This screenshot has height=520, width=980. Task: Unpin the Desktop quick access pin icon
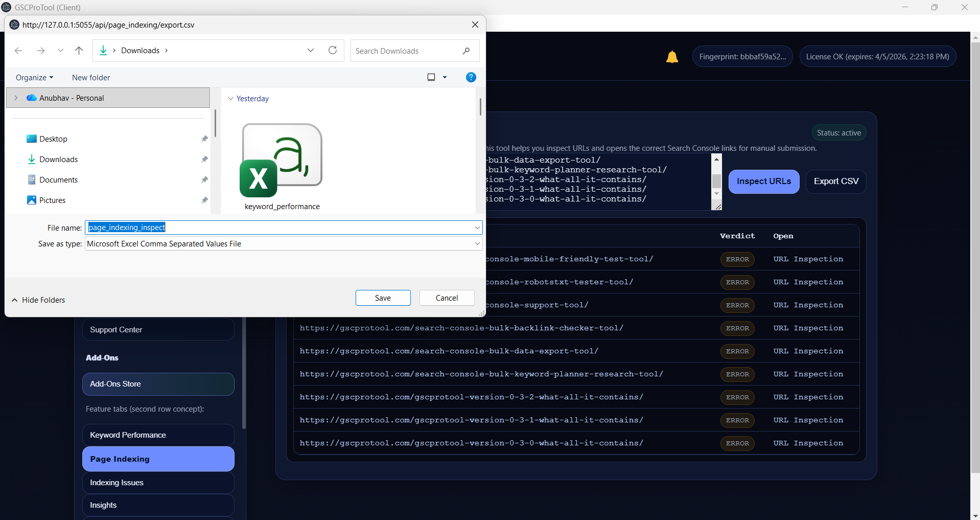[204, 139]
